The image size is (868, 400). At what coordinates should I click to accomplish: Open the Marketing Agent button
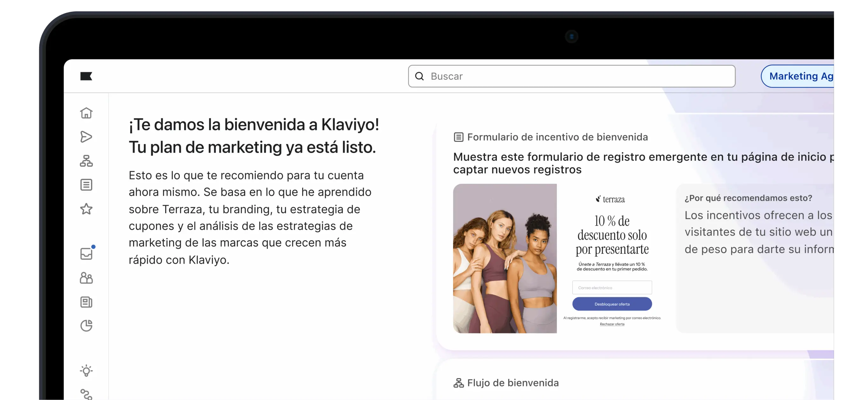click(797, 77)
